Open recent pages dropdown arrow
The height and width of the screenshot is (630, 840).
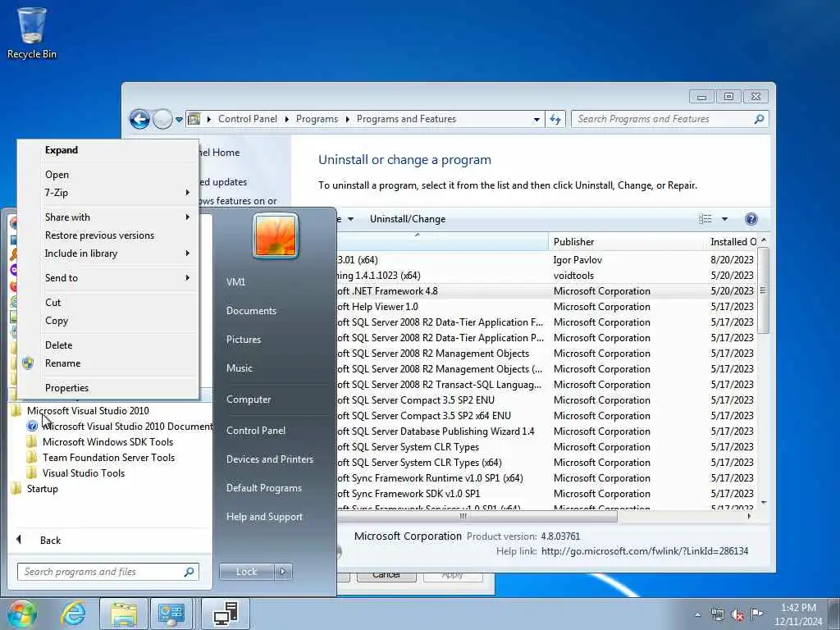point(179,119)
